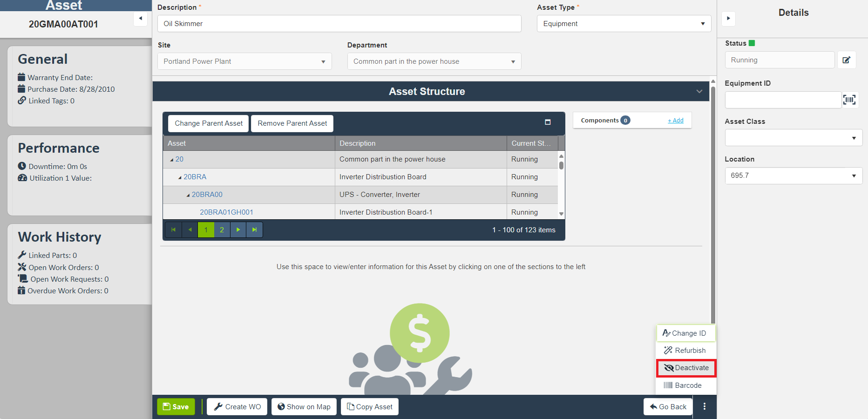Viewport: 868px width, 419px height.
Task: Open the Asset Class dropdown
Action: click(x=793, y=138)
